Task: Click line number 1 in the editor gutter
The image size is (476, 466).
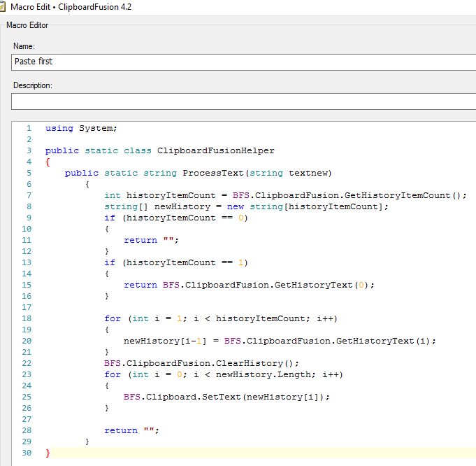Action: (x=29, y=128)
